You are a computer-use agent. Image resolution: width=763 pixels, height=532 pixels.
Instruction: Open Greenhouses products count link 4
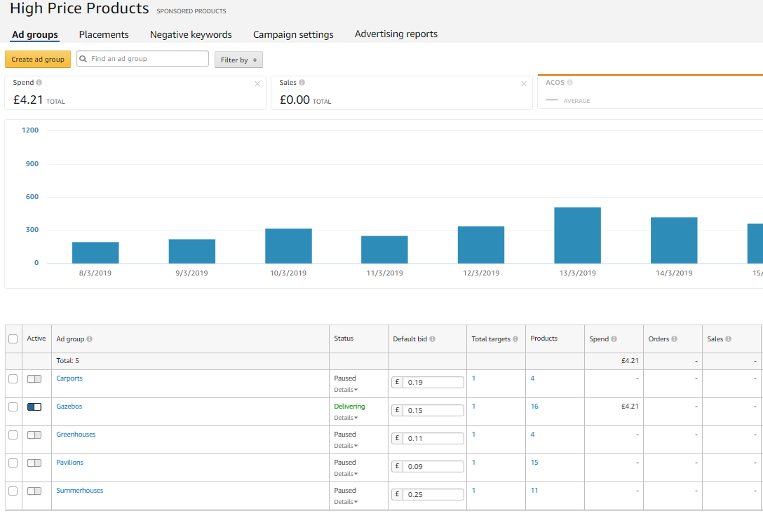point(532,435)
